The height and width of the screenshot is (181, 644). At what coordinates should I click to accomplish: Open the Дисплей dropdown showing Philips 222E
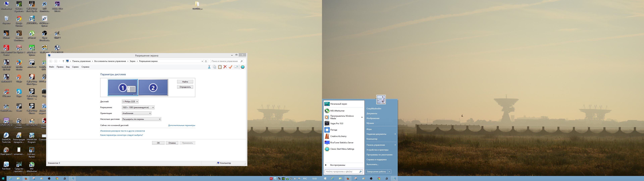tap(130, 102)
